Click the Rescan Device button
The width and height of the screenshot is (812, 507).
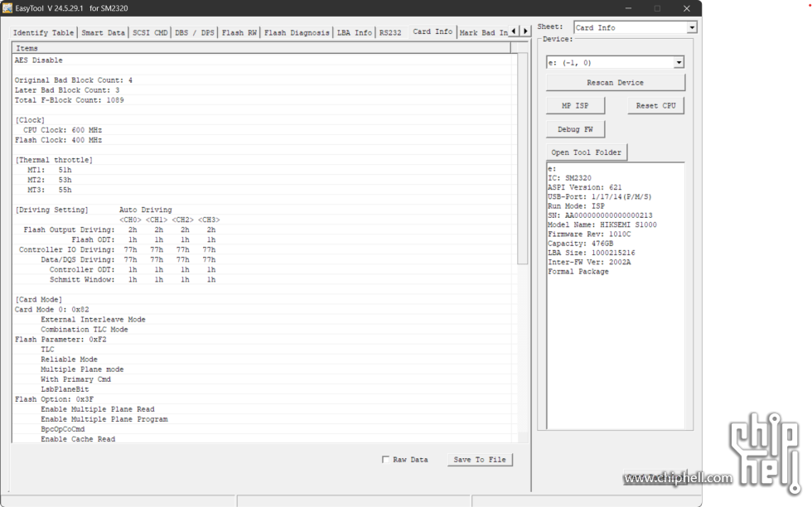point(615,83)
